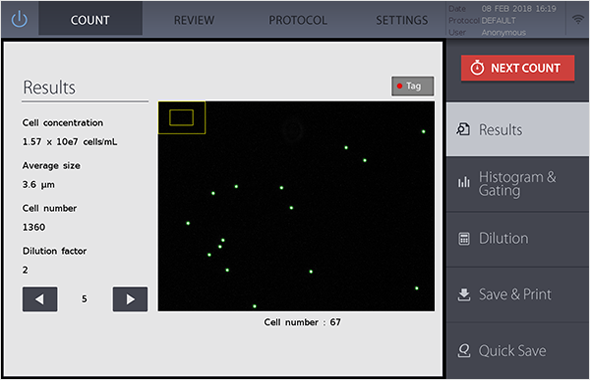The width and height of the screenshot is (590, 380).
Task: Toggle the red-dot Tag button
Action: click(412, 86)
